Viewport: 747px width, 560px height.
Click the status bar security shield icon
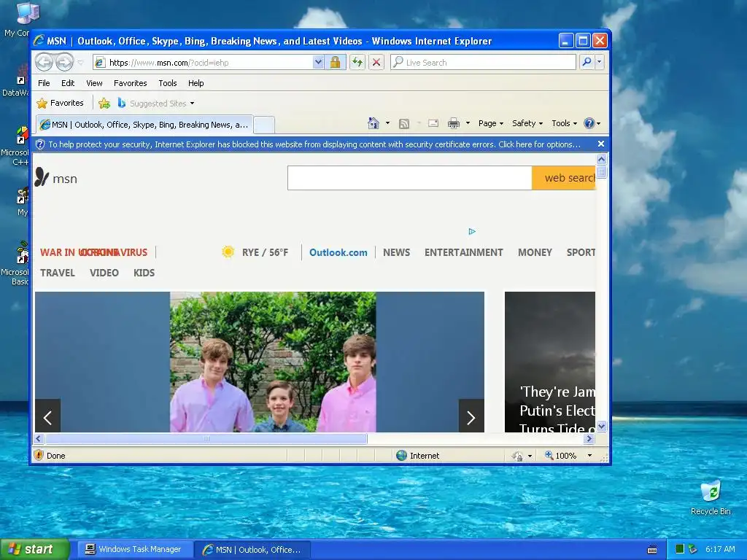[x=39, y=455]
